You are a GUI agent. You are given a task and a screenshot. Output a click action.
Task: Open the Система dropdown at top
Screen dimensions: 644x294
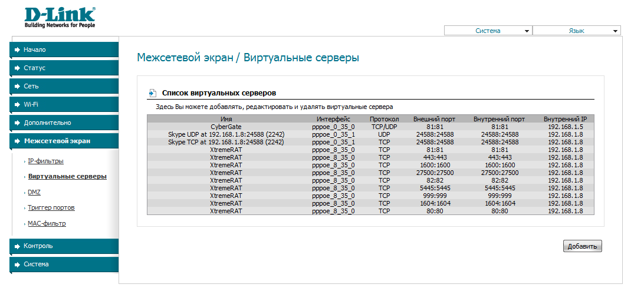488,31
